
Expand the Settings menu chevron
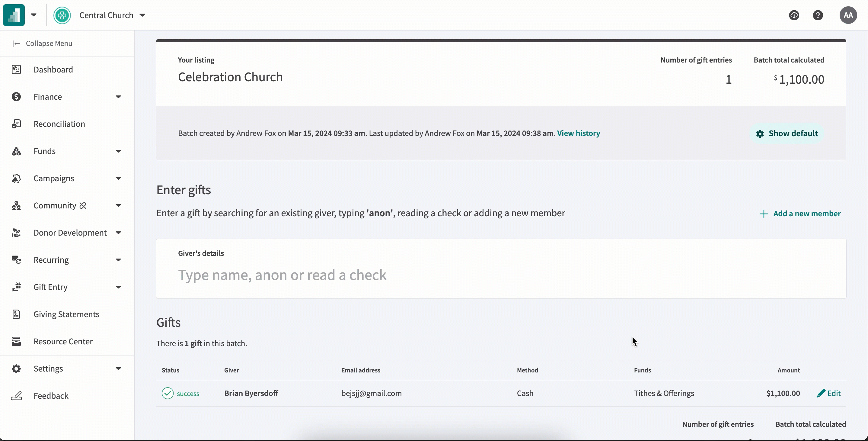(118, 369)
